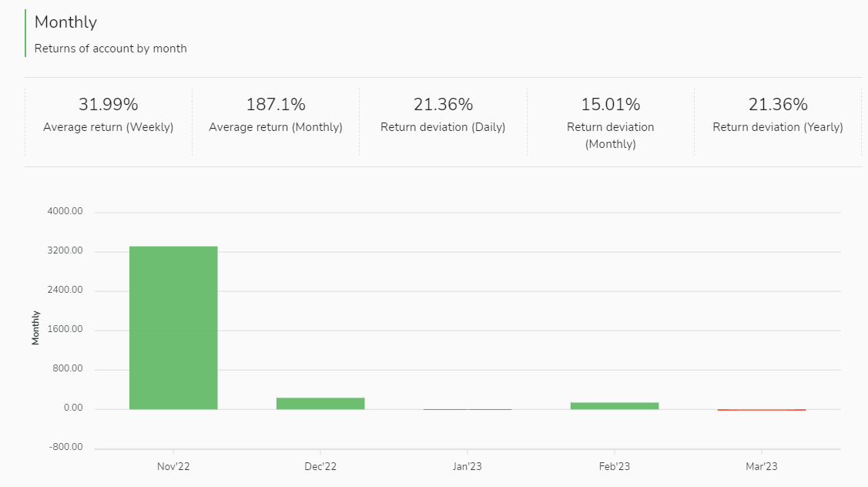
Task: Click the Return deviation (Daily) label
Action: (443, 127)
